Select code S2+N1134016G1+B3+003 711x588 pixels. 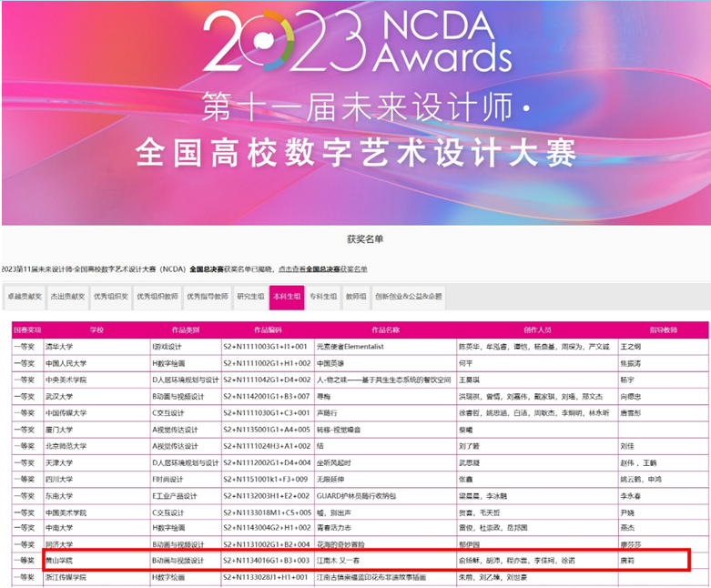pos(266,561)
